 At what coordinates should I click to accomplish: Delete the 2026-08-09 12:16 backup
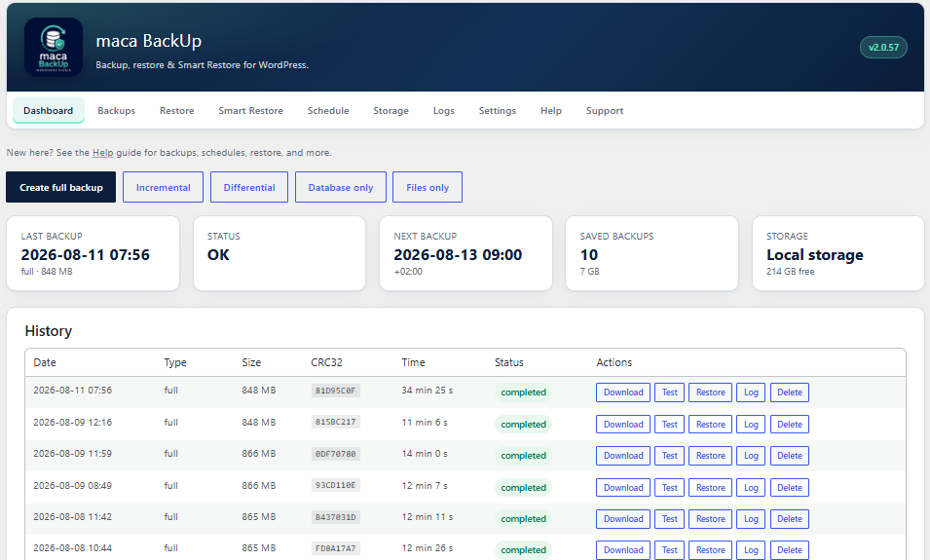tap(790, 425)
